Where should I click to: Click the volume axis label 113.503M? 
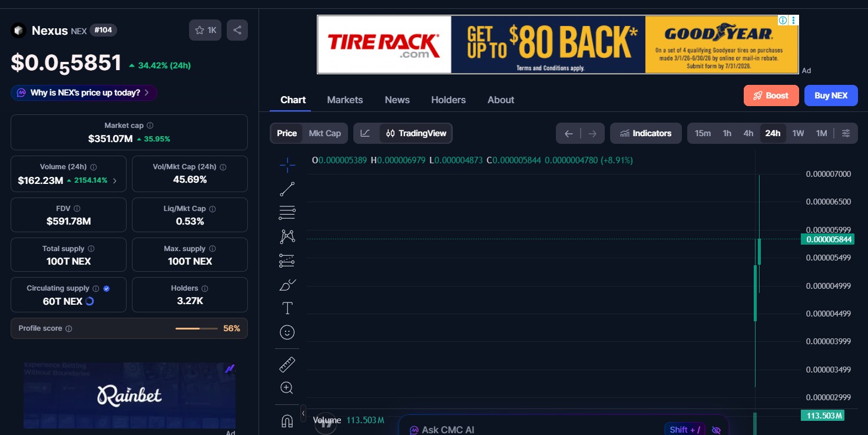pos(822,416)
